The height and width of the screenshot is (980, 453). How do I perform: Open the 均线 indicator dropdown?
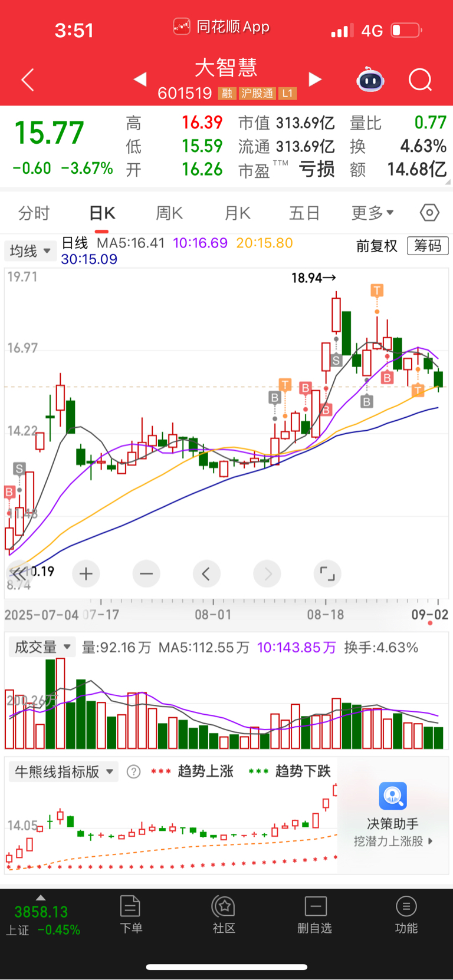[30, 251]
